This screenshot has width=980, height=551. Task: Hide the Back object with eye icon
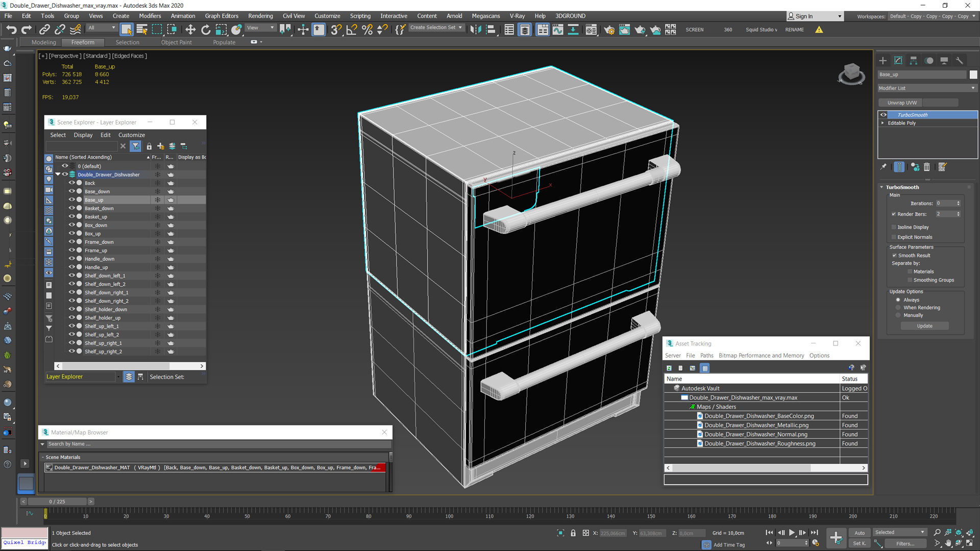pos(72,183)
